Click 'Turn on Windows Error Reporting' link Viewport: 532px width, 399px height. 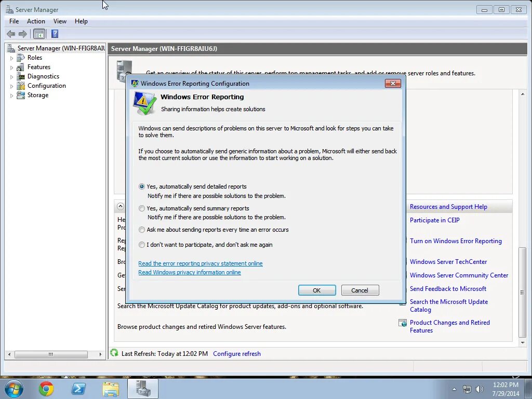point(456,241)
